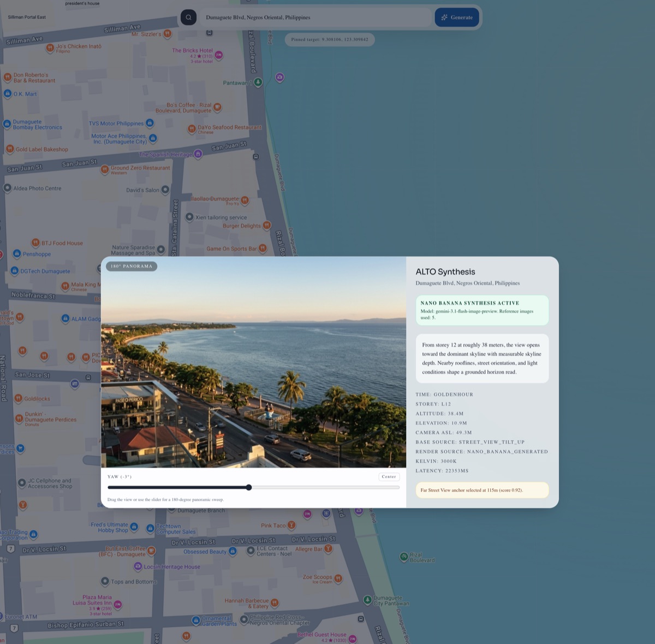Click David's Salon pin icon

pos(165,190)
